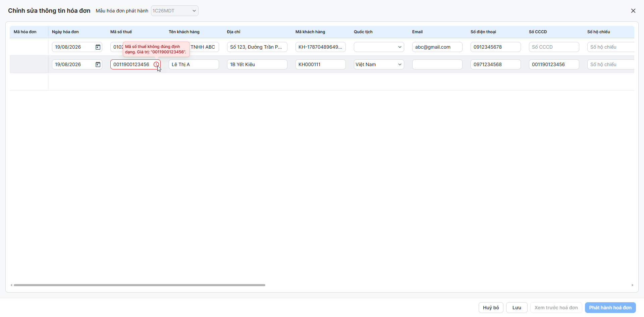Click the Email column header
The width and height of the screenshot is (644, 317).
[x=417, y=32]
